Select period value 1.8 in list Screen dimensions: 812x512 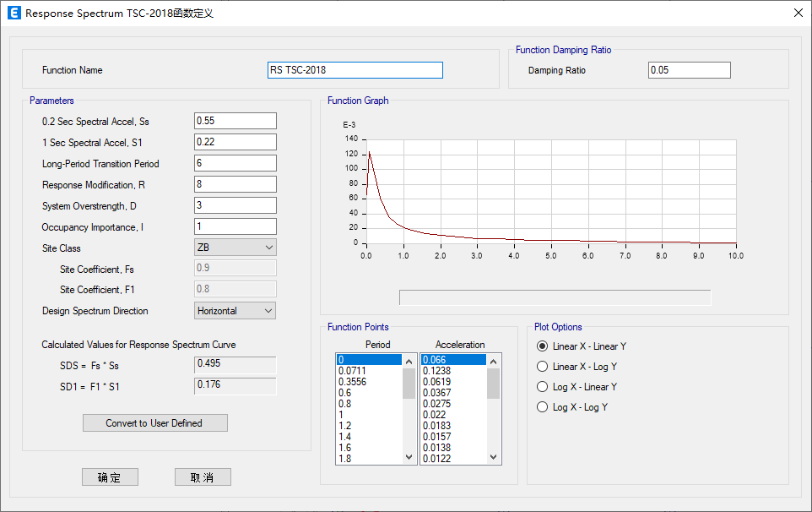pyautogui.click(x=369, y=459)
